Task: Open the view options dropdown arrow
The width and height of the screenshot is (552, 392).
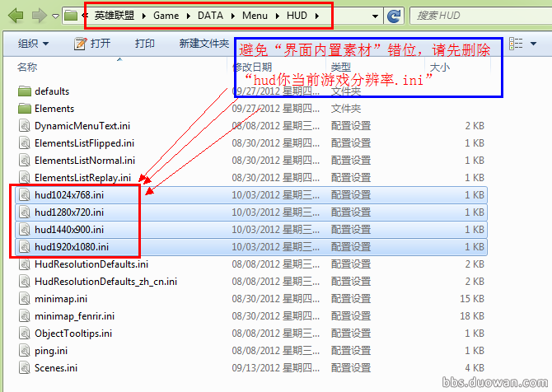Action: pyautogui.click(x=533, y=44)
